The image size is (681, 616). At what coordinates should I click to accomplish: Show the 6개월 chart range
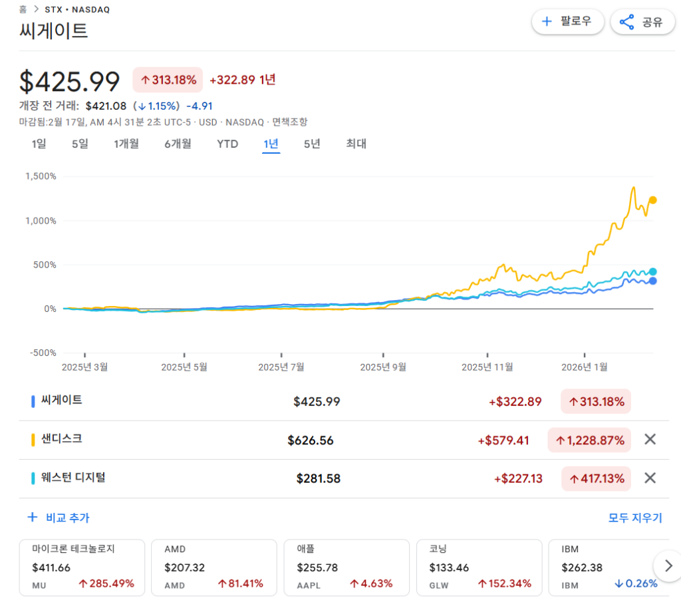(x=178, y=144)
